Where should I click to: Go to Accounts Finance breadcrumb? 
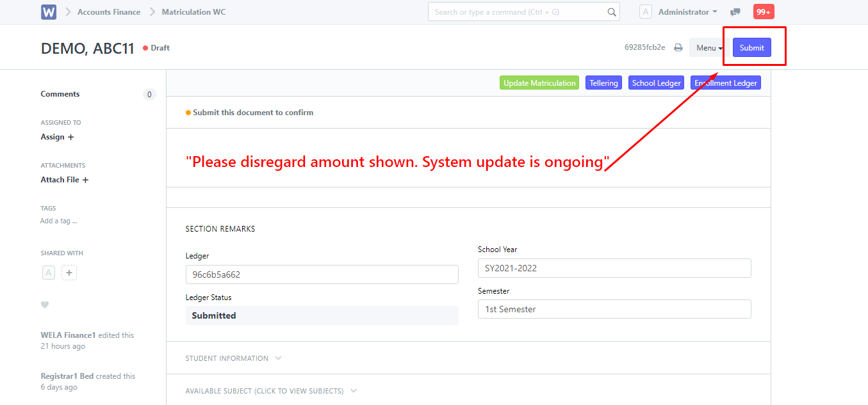coord(109,12)
